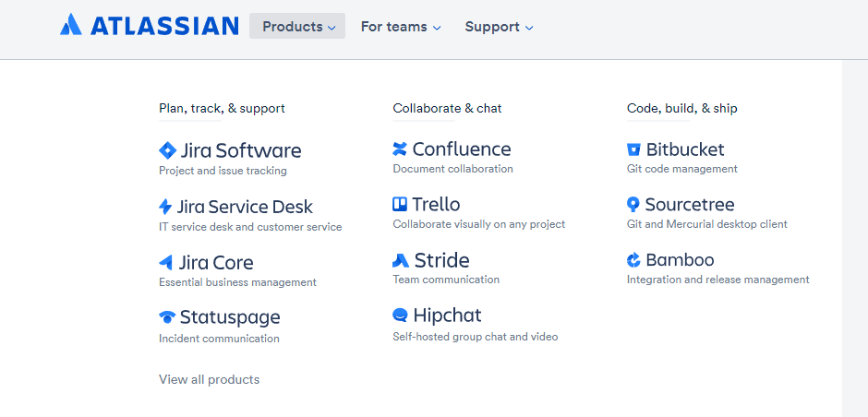Select Git and Mercurial desktop client description
The width and height of the screenshot is (868, 417).
(707, 224)
